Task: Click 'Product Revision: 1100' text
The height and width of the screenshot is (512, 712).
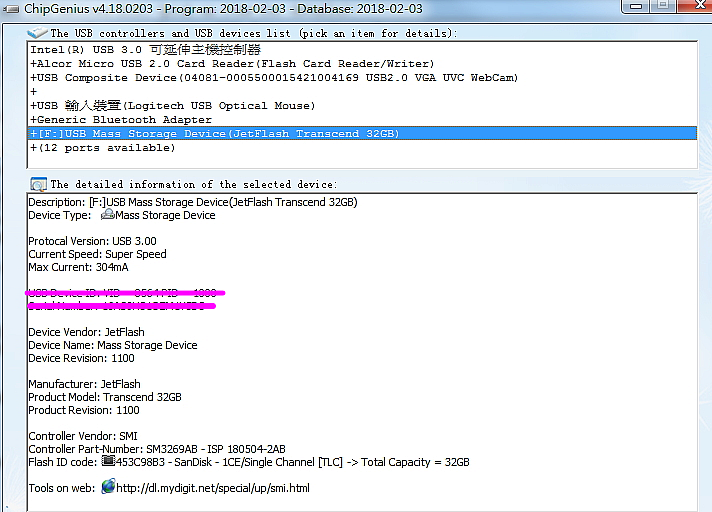Action: [84, 410]
